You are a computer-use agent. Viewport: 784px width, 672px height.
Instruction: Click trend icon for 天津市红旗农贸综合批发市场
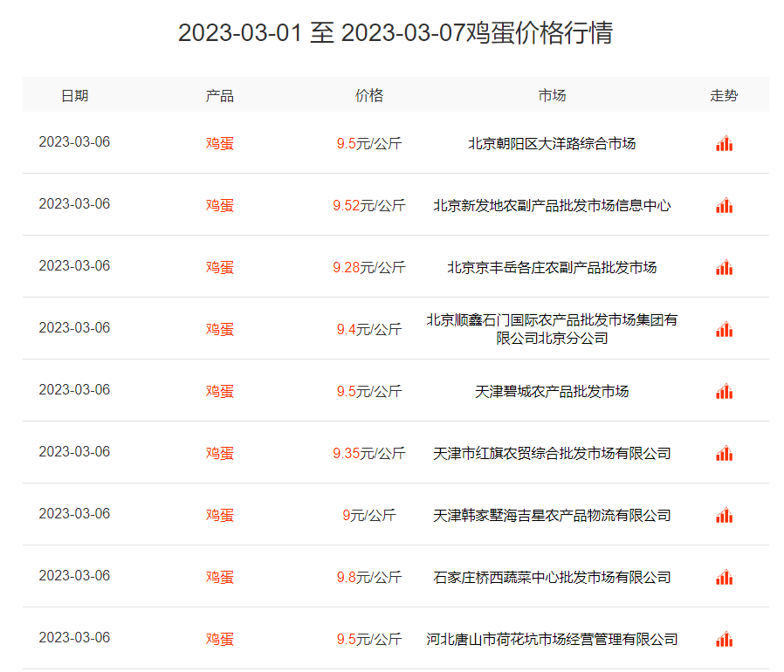[724, 454]
